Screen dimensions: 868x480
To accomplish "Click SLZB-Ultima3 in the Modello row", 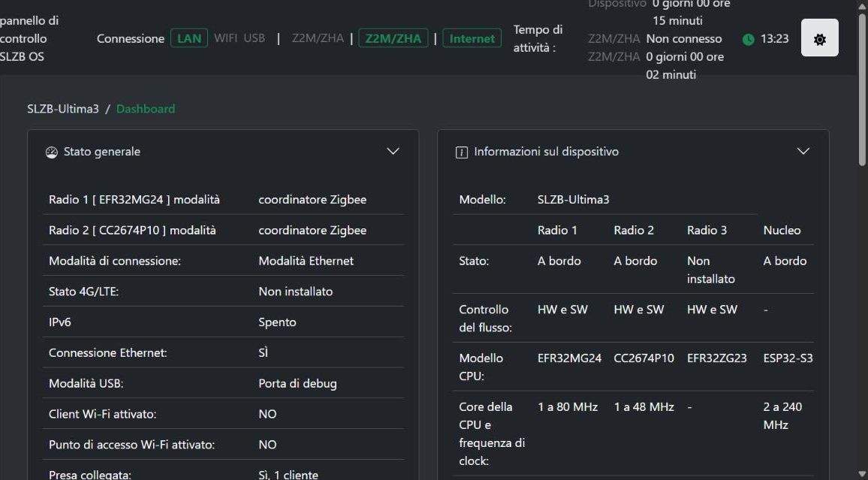I will coord(573,199).
